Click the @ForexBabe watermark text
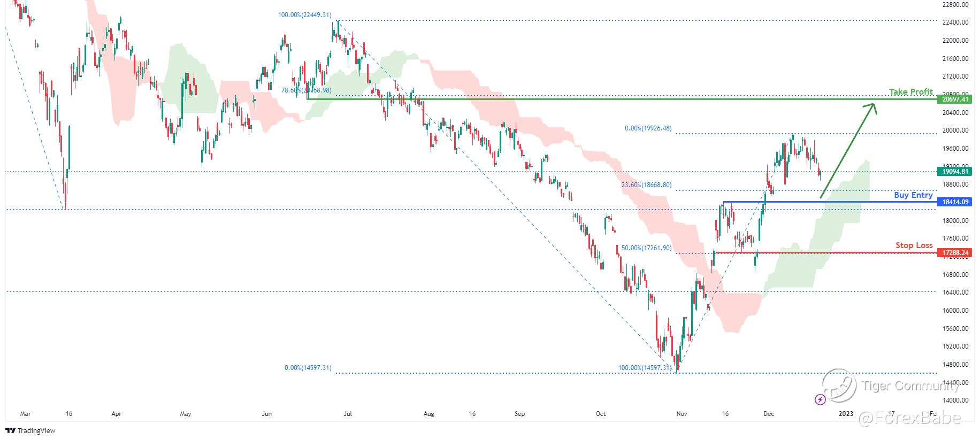980x440 pixels. [909, 418]
